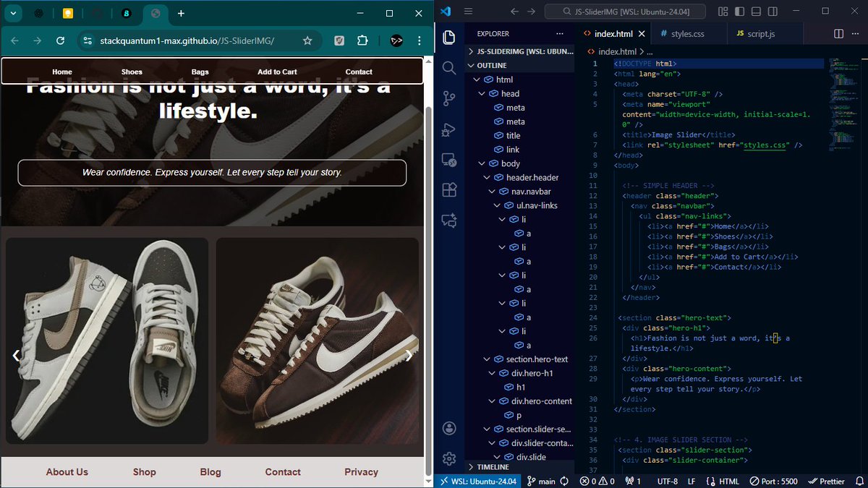Reload the page in Chrome
The image size is (868, 488).
(x=60, y=40)
